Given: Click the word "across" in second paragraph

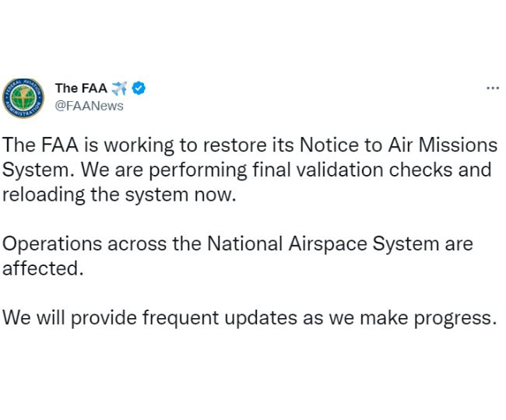Looking at the screenshot, I should (x=137, y=244).
